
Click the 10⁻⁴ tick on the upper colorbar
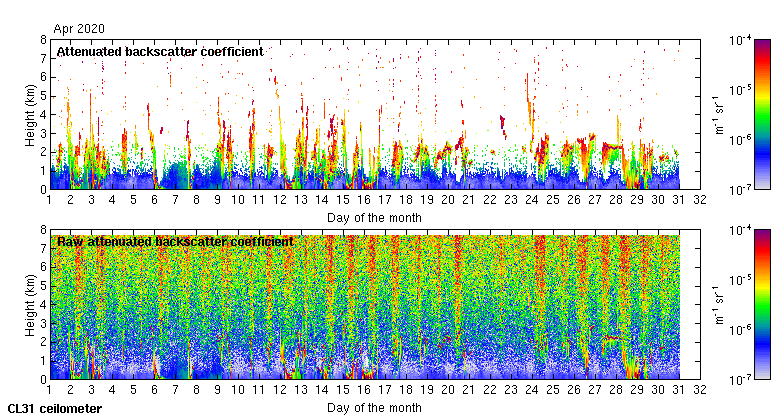point(740,40)
